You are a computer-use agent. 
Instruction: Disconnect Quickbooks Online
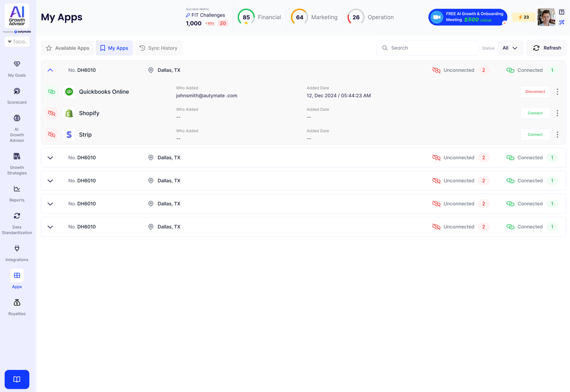click(535, 92)
